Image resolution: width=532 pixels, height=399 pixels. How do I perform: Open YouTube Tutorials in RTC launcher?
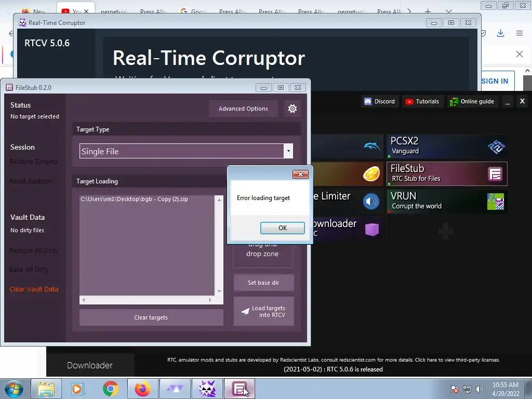[x=422, y=101]
